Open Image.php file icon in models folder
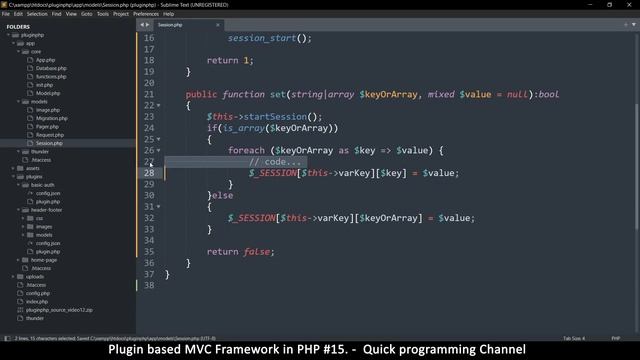This screenshot has width=640, height=360. point(30,110)
